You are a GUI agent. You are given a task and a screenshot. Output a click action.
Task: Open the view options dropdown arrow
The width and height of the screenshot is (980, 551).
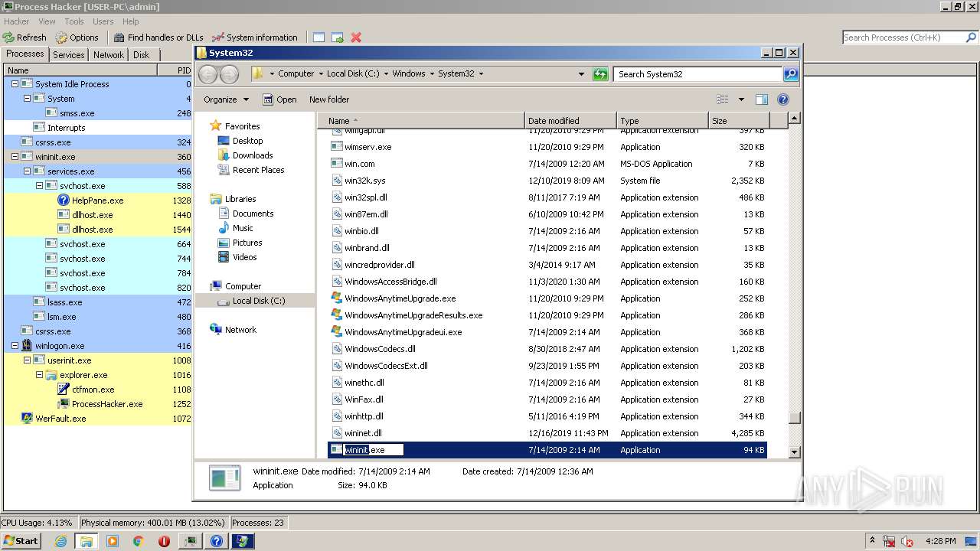(741, 99)
